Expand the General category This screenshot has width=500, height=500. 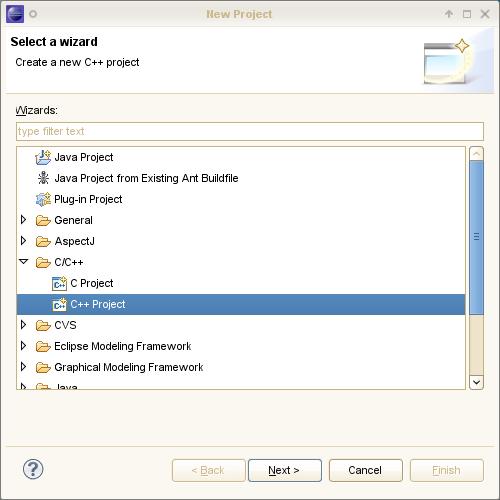(x=23, y=220)
